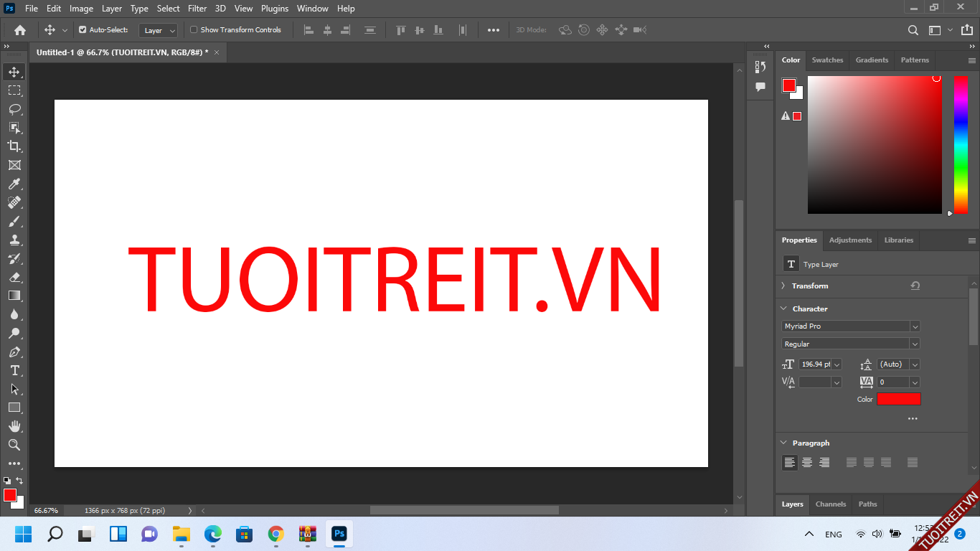
Task: Center align paragraph text
Action: coord(807,463)
